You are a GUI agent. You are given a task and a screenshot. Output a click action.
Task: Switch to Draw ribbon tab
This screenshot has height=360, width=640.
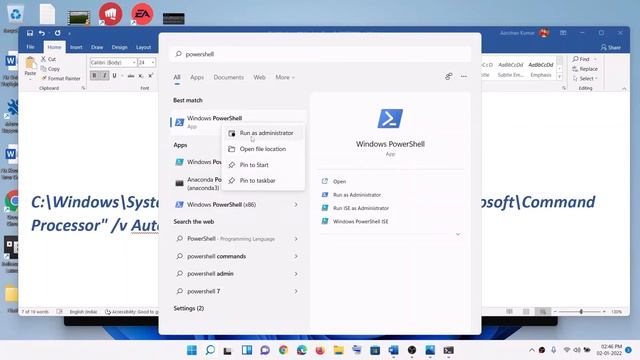point(97,47)
